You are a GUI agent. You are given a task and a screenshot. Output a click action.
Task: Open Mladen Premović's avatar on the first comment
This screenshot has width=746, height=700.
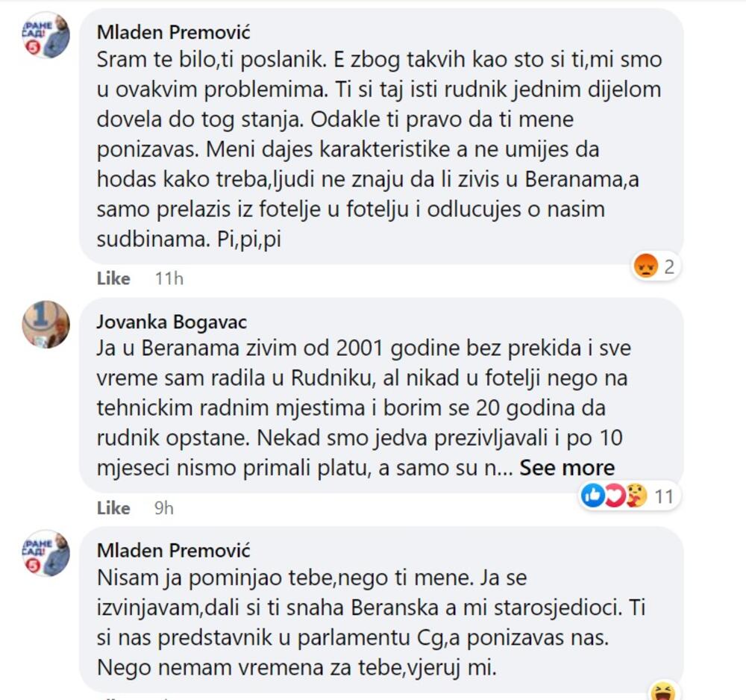click(46, 35)
